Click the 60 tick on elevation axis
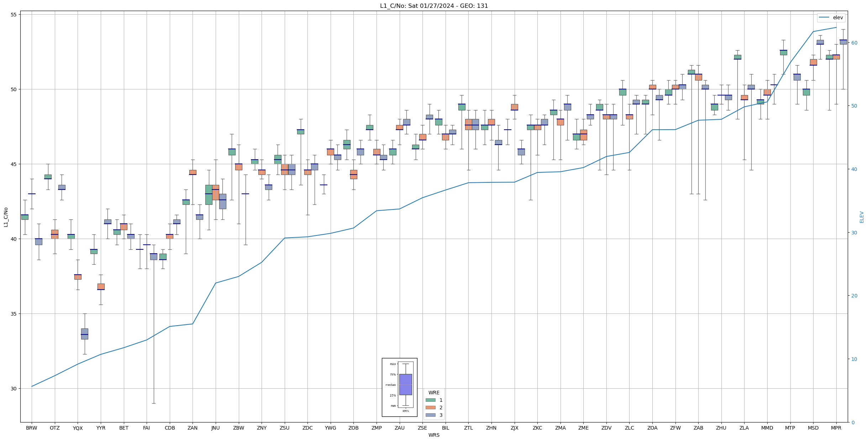The height and width of the screenshot is (441, 868). coord(854,43)
